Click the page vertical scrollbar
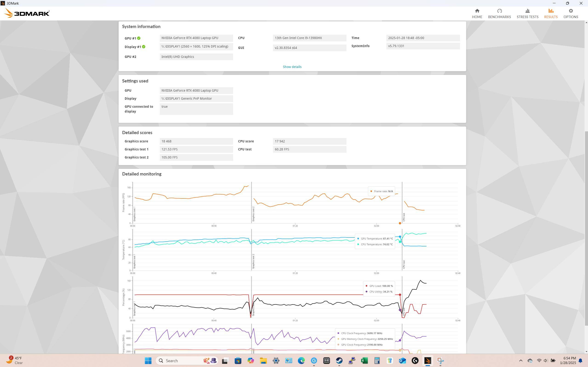The width and height of the screenshot is (588, 367). tap(586, 228)
